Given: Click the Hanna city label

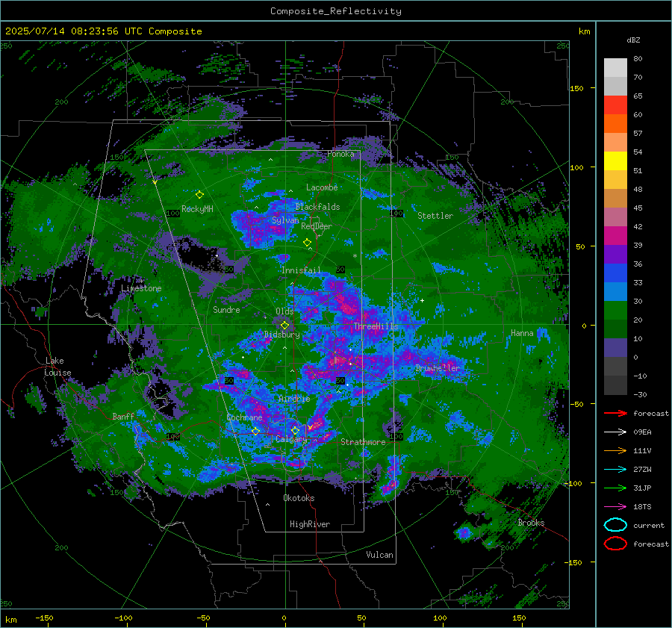Looking at the screenshot, I should point(522,333).
